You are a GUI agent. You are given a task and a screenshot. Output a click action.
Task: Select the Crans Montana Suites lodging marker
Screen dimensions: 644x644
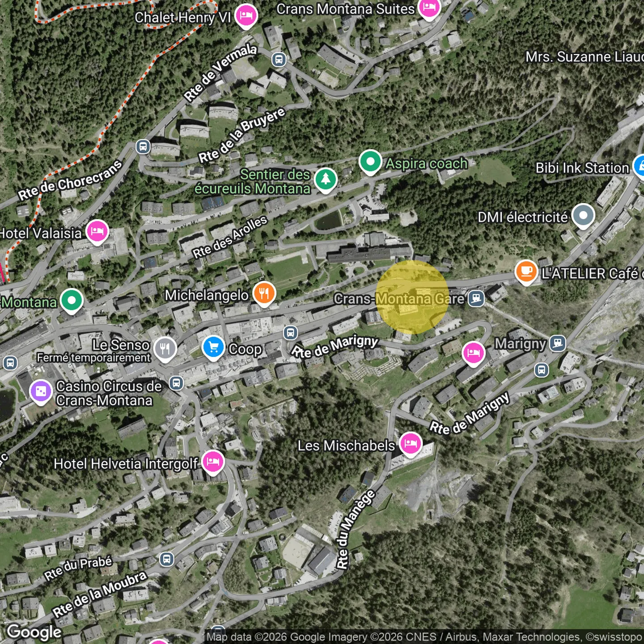click(x=429, y=8)
